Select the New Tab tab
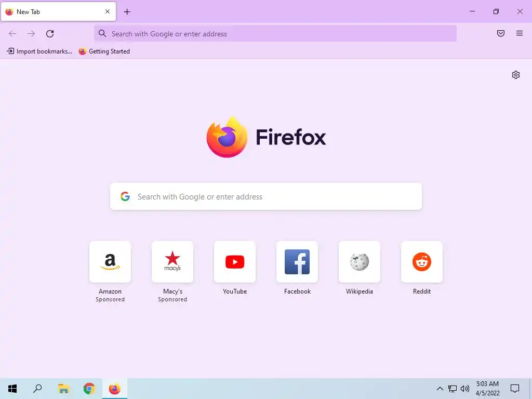This screenshot has height=399, width=532. (58, 11)
